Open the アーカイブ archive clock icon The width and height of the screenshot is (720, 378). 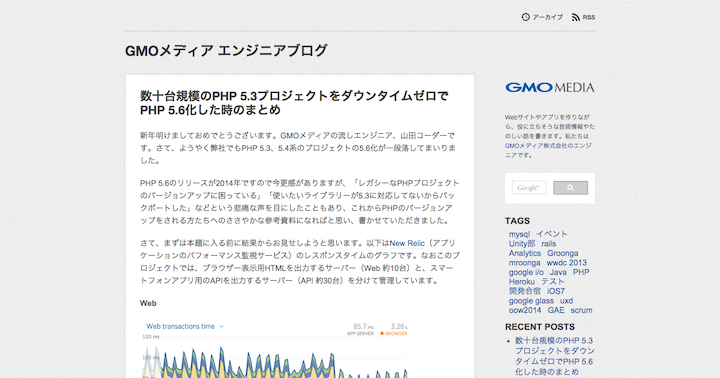tap(525, 17)
